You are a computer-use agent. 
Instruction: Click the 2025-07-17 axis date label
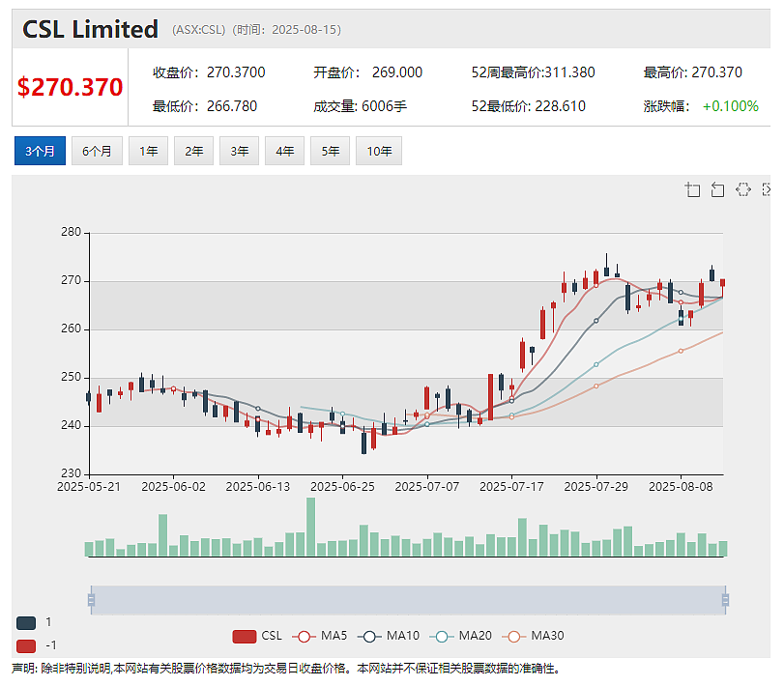tap(511, 487)
